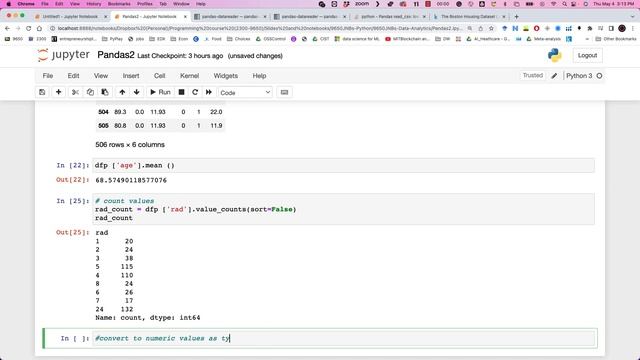Image resolution: width=640 pixels, height=360 pixels.
Task: Click the cell containing dfp ['age'].mean ()
Action: point(343,165)
